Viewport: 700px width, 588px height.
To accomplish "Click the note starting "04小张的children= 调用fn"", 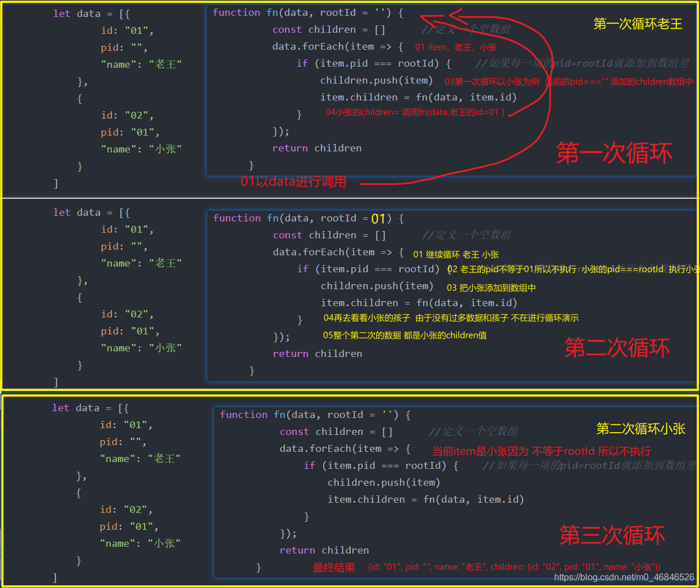I will point(415,112).
